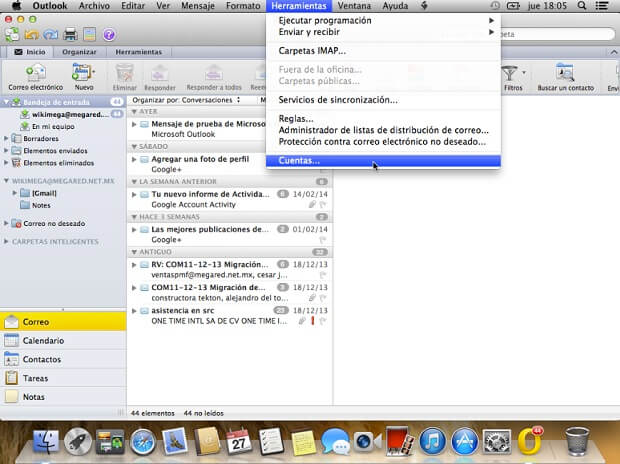
Task: Expand the Elementos eliminados folder
Action: (6, 163)
